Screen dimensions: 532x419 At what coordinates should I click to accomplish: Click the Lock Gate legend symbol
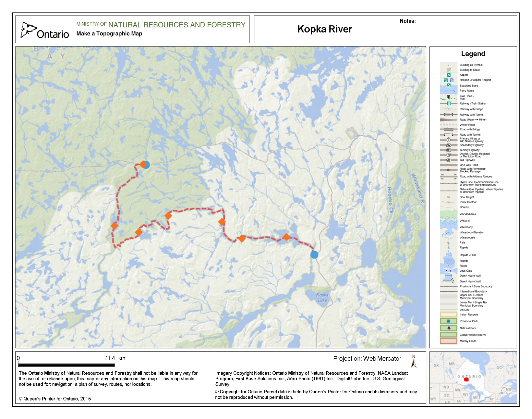pyautogui.click(x=448, y=271)
